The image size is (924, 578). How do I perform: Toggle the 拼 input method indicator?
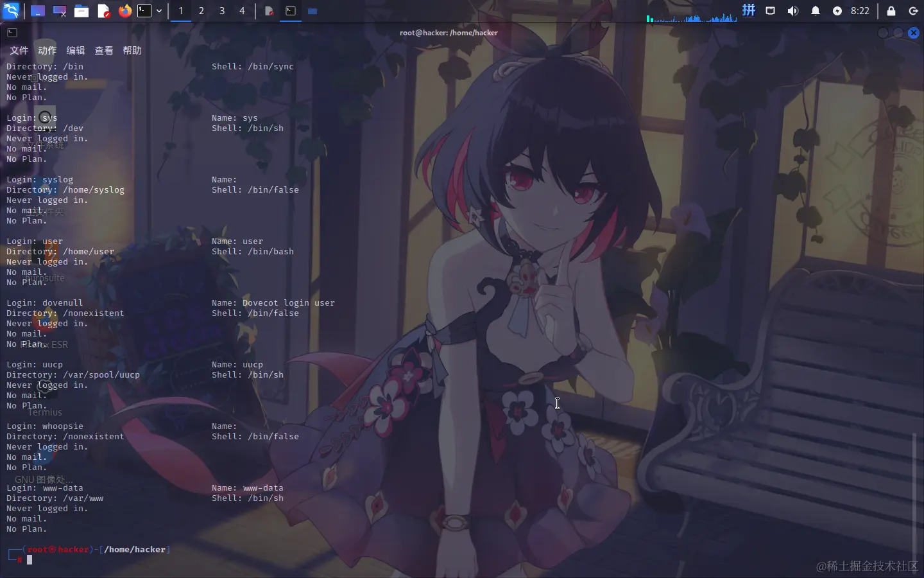click(x=749, y=10)
